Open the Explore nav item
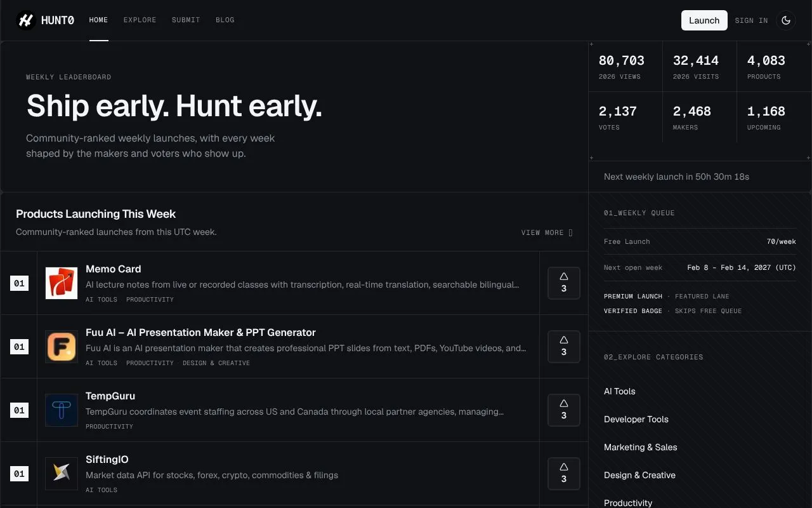Image resolution: width=812 pixels, height=508 pixels. click(140, 20)
